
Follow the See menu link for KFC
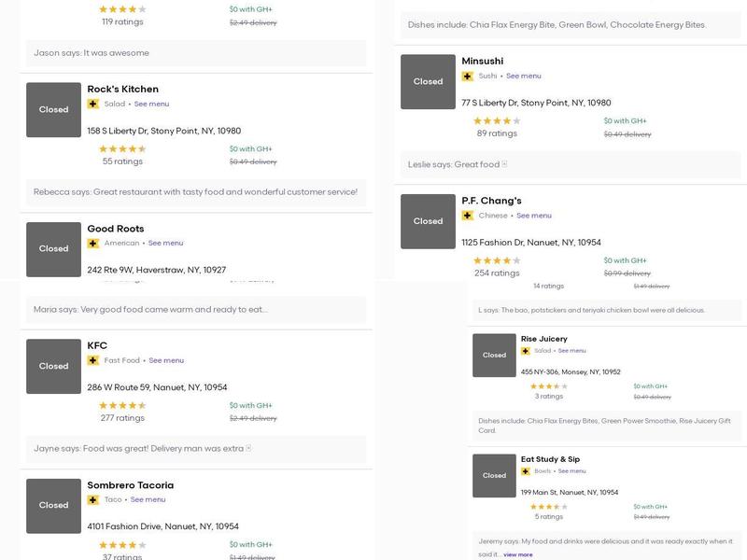click(x=166, y=360)
